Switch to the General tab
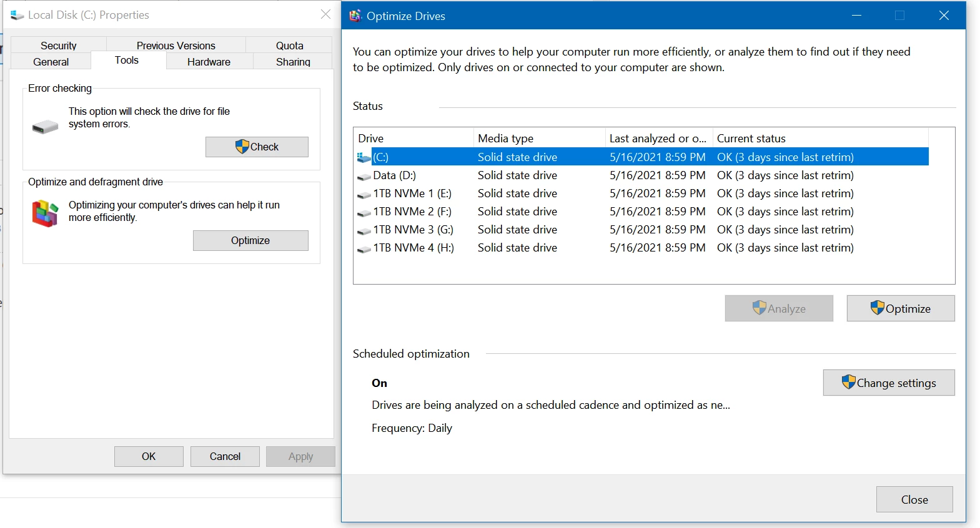The width and height of the screenshot is (980, 528). 51,61
